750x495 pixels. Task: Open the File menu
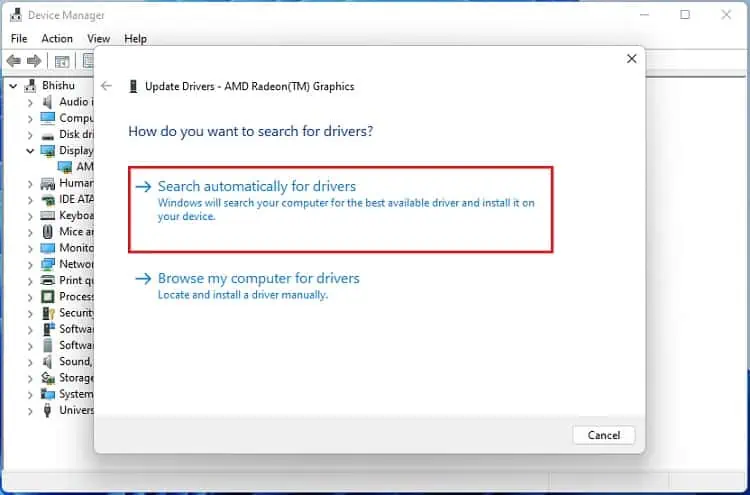[19, 39]
